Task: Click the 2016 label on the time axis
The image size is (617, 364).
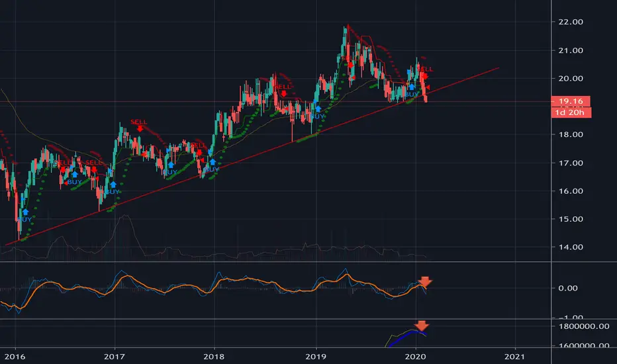Action: [x=15, y=357]
